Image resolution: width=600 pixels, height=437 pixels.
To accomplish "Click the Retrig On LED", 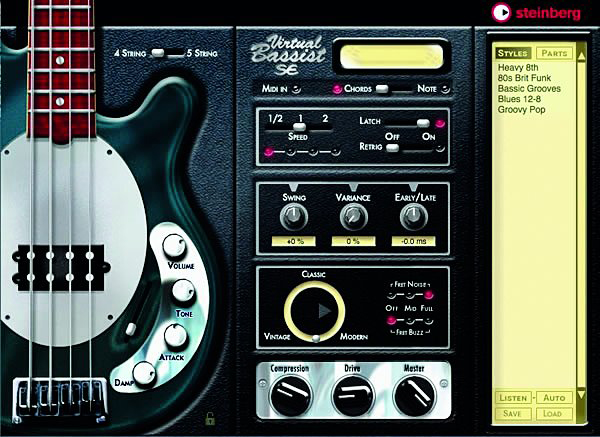I will point(440,148).
